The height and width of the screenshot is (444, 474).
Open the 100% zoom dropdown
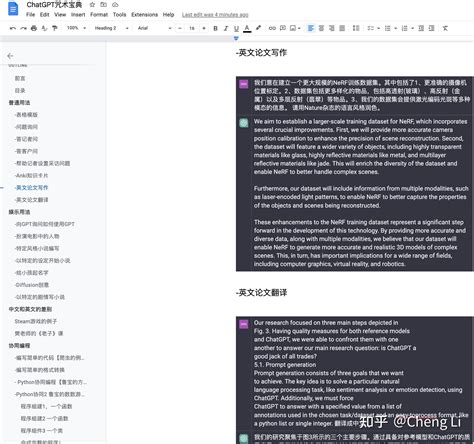(x=76, y=28)
